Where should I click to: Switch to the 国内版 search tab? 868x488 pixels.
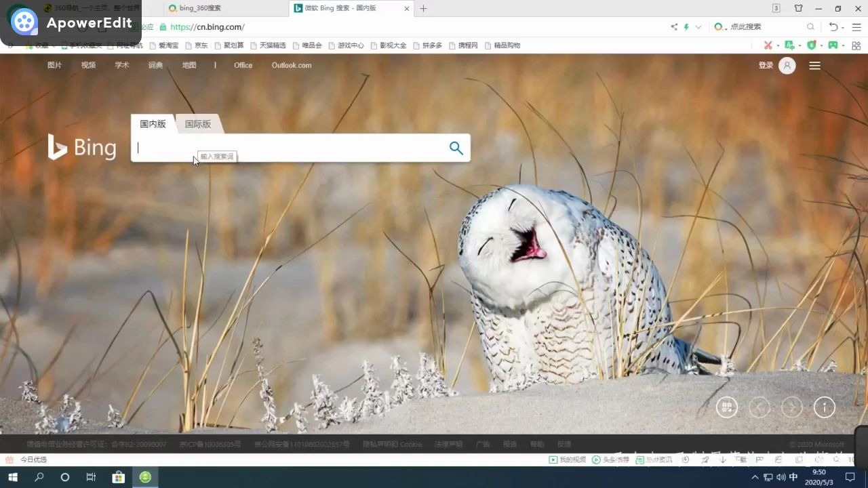pyautogui.click(x=153, y=124)
